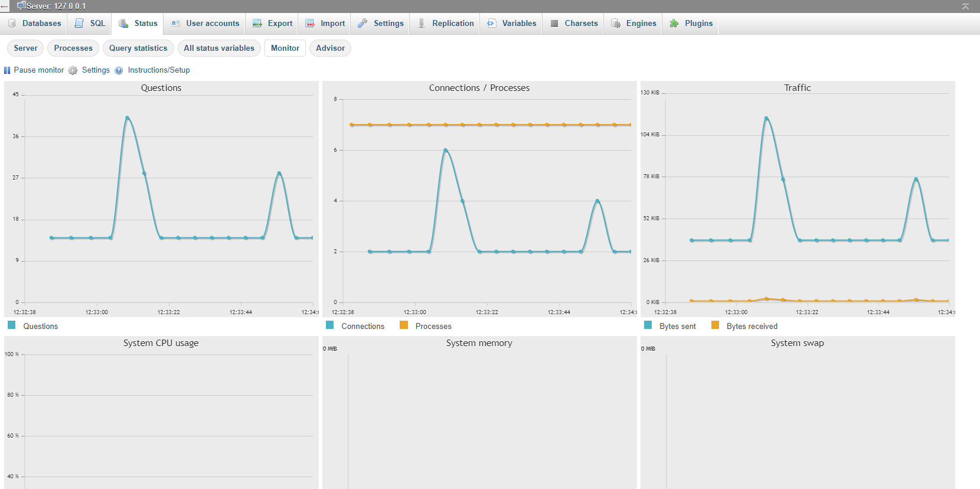Switch to User accounts tab
The image size is (980, 489).
pyautogui.click(x=205, y=24)
